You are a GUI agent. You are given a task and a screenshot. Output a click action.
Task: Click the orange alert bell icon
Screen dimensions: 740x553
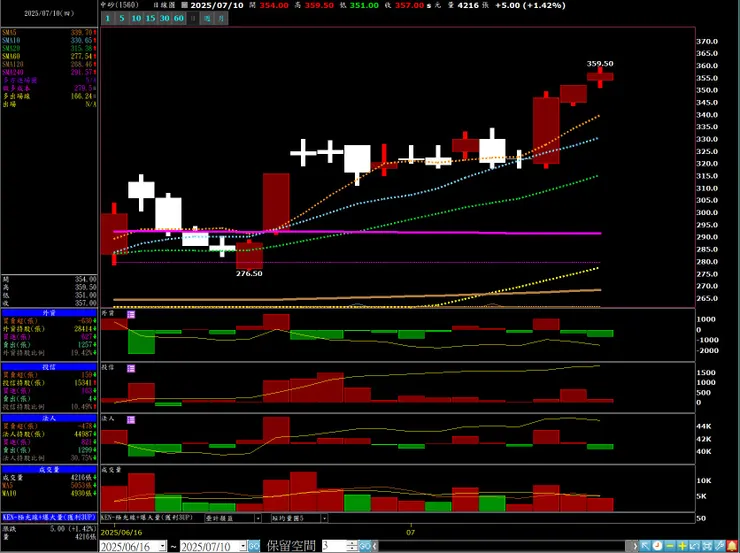pos(732,546)
